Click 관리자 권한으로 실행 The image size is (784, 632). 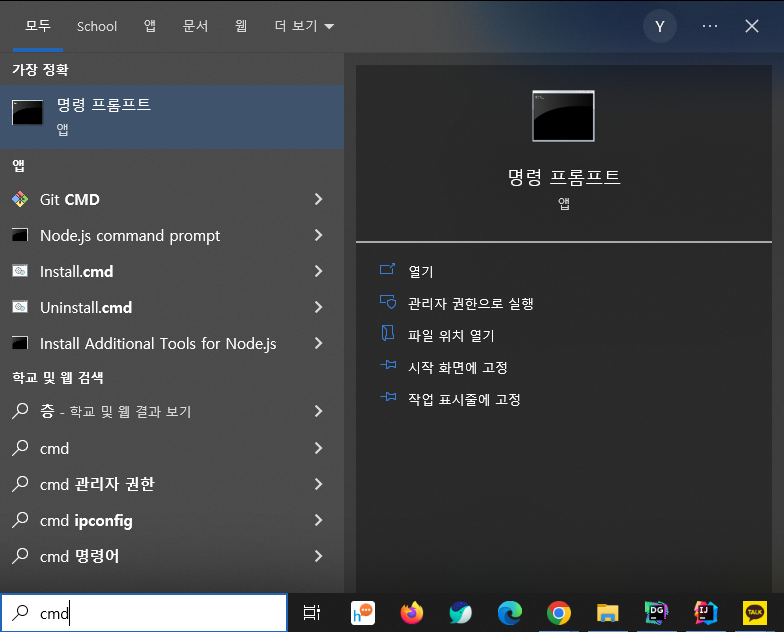tap(470, 303)
